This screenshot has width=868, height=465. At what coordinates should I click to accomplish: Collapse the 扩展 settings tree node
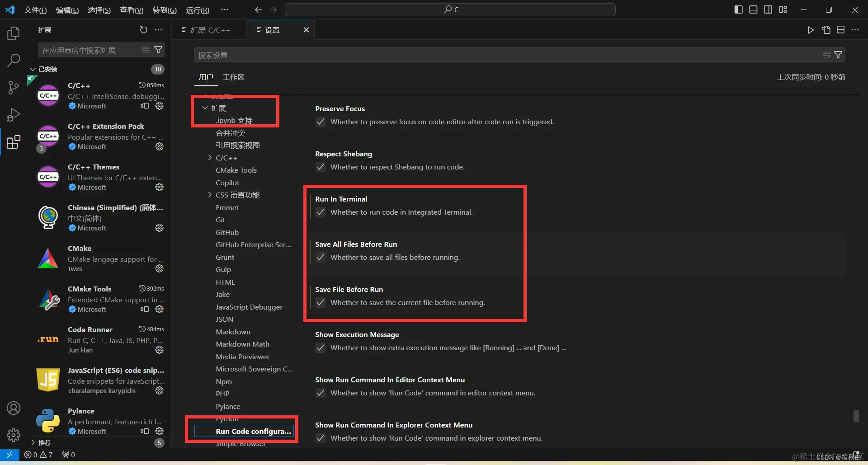click(205, 108)
